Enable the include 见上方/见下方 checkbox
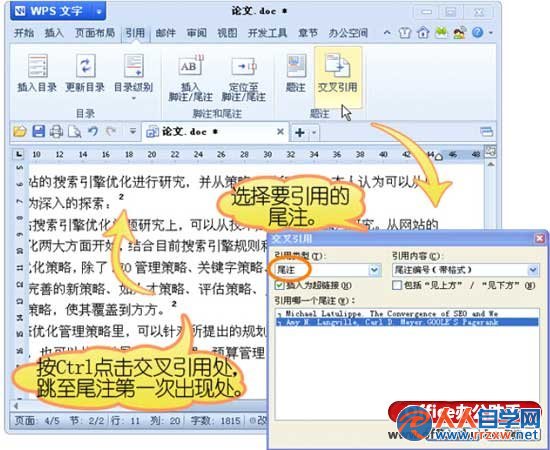Image resolution: width=550 pixels, height=450 pixels. pos(397,285)
